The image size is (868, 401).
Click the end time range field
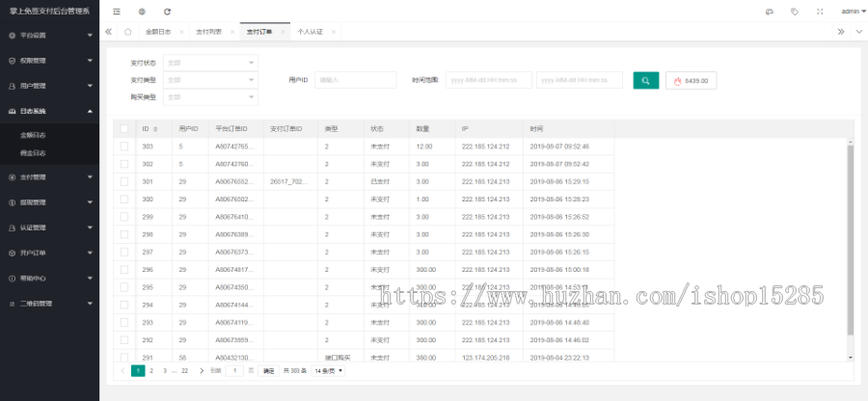(580, 80)
